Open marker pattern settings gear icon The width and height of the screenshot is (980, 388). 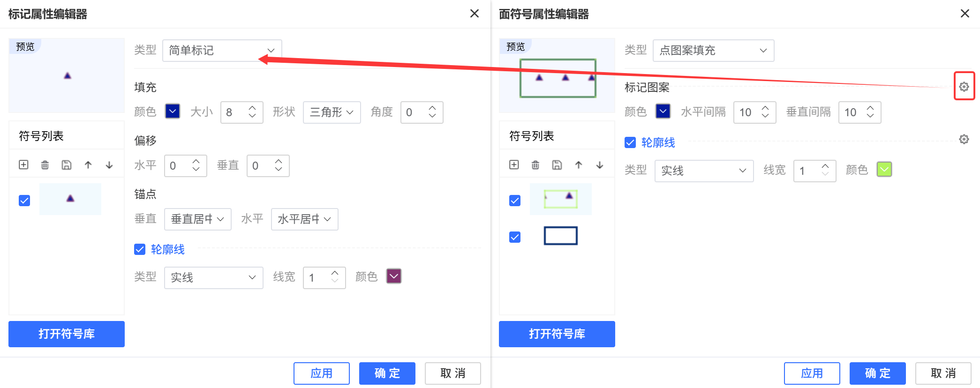[x=964, y=87]
